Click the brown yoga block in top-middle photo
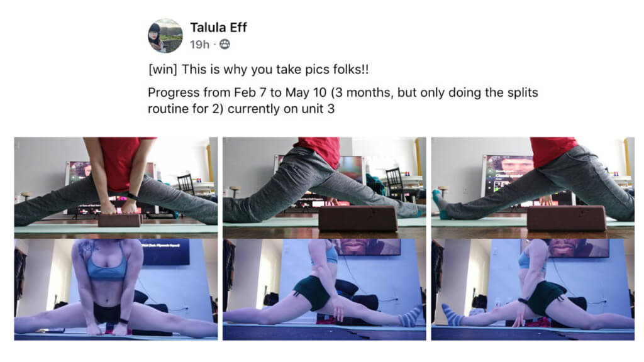Screen dimensions: 644x362 [x=358, y=218]
